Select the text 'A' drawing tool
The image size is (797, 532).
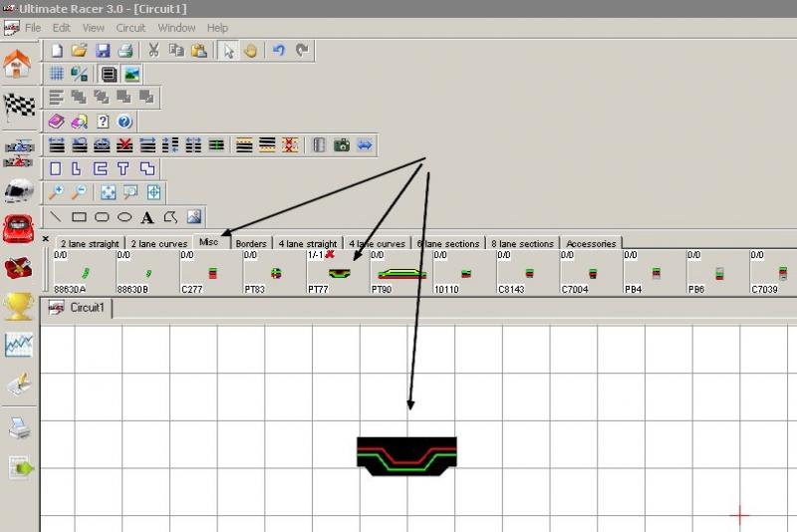(147, 216)
